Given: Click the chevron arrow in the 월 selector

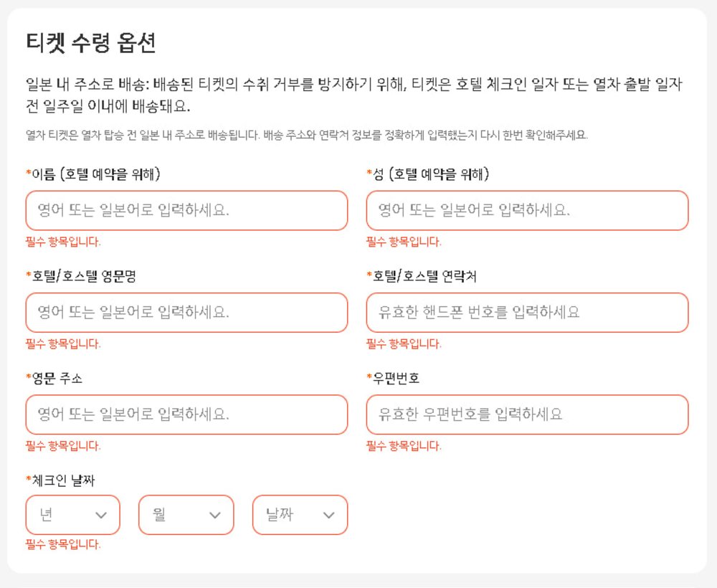Looking at the screenshot, I should click(x=215, y=515).
